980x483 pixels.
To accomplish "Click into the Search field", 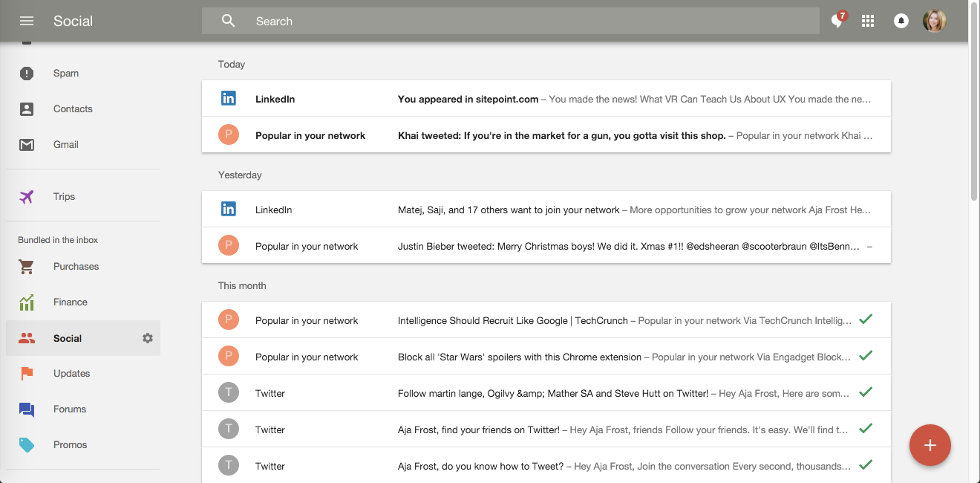I will pos(520,21).
